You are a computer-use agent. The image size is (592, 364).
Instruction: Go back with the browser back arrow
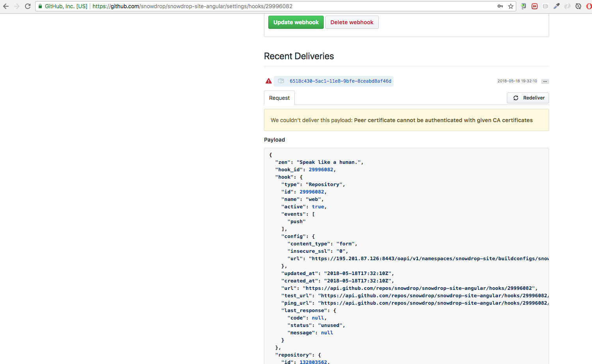pyautogui.click(x=6, y=6)
